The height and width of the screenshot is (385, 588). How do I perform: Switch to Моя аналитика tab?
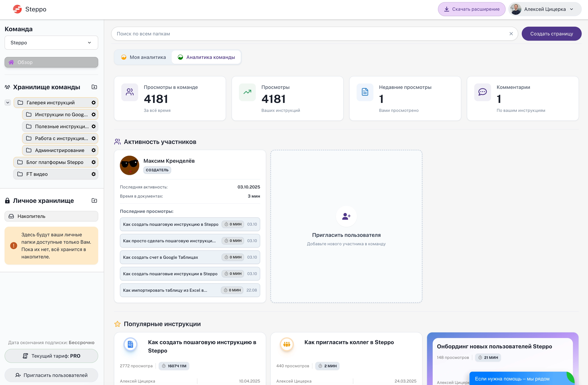144,57
